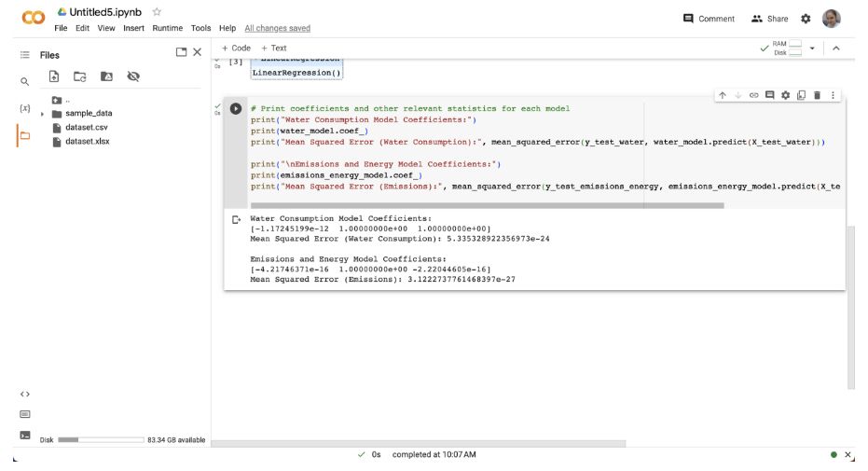Toggle hidden files visibility in Files panel
Screen dimensions: 868x471
click(x=133, y=77)
